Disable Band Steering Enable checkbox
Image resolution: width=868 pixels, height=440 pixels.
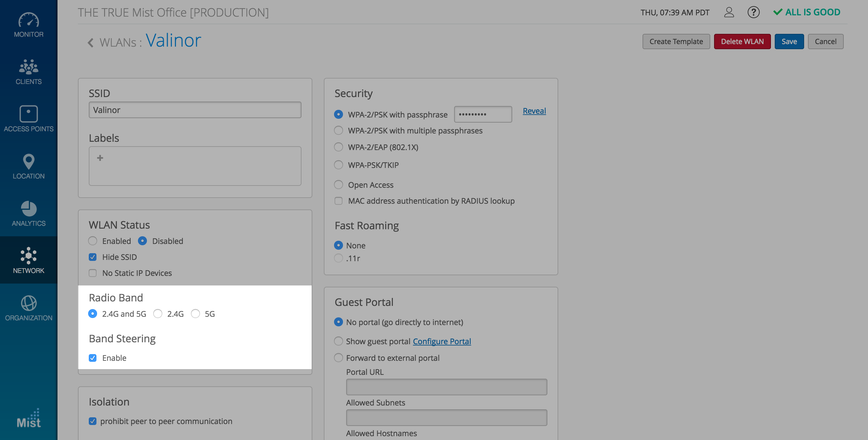(x=93, y=358)
